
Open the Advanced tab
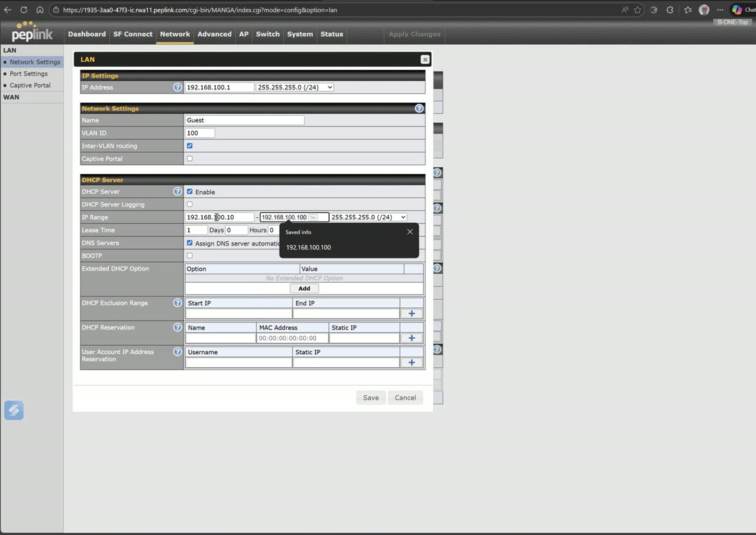[x=214, y=34]
